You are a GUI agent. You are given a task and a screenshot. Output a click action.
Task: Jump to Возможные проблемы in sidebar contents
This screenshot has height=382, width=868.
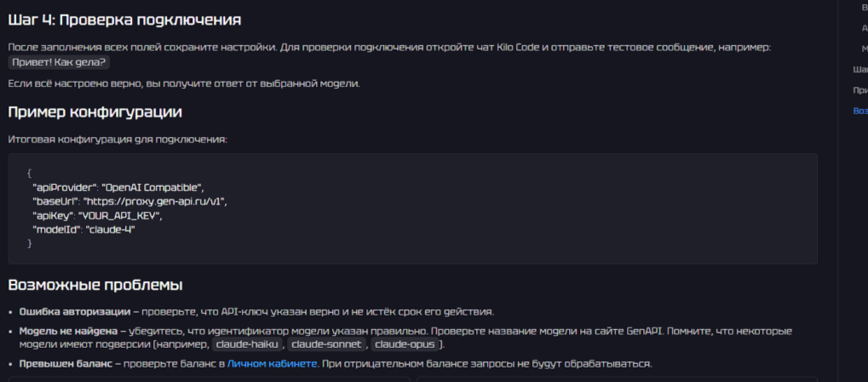click(x=860, y=111)
